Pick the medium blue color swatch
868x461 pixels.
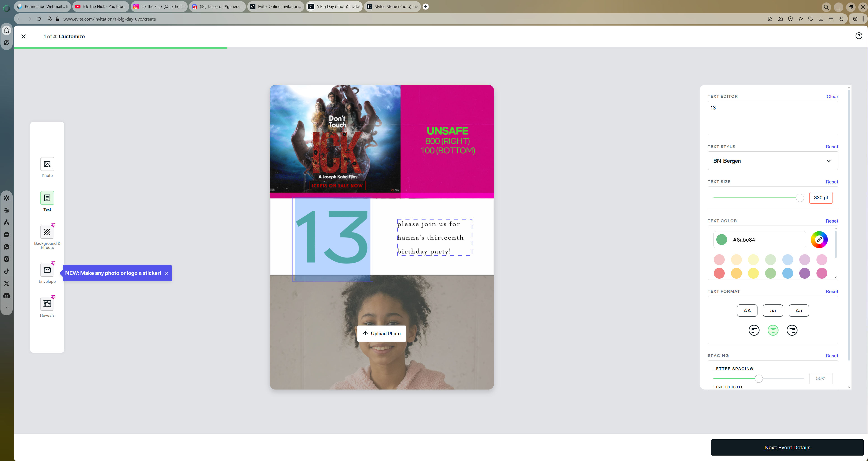[788, 273]
